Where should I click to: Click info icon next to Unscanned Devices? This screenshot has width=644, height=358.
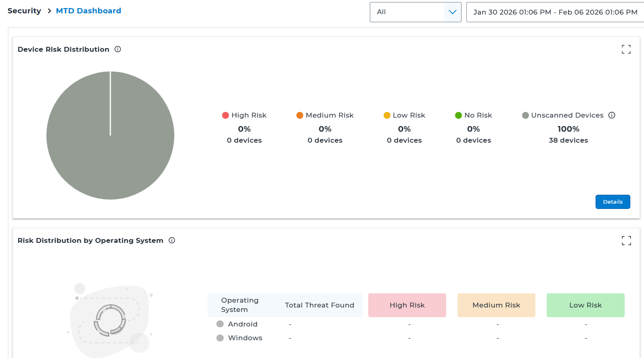point(612,115)
